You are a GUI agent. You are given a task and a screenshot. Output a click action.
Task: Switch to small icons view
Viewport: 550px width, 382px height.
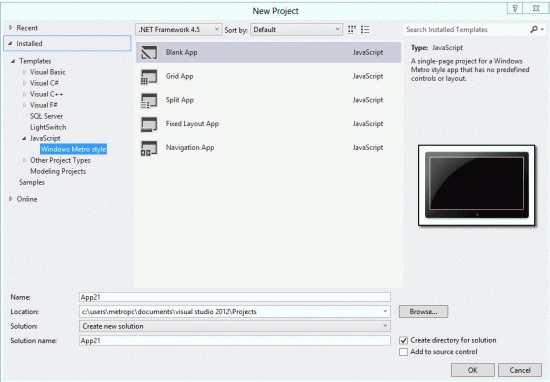[x=351, y=30]
